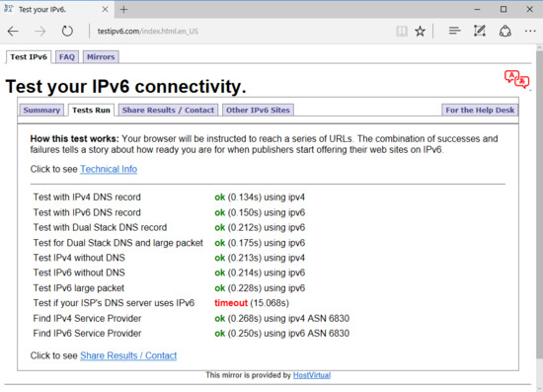Add page to favorites star icon

click(420, 32)
